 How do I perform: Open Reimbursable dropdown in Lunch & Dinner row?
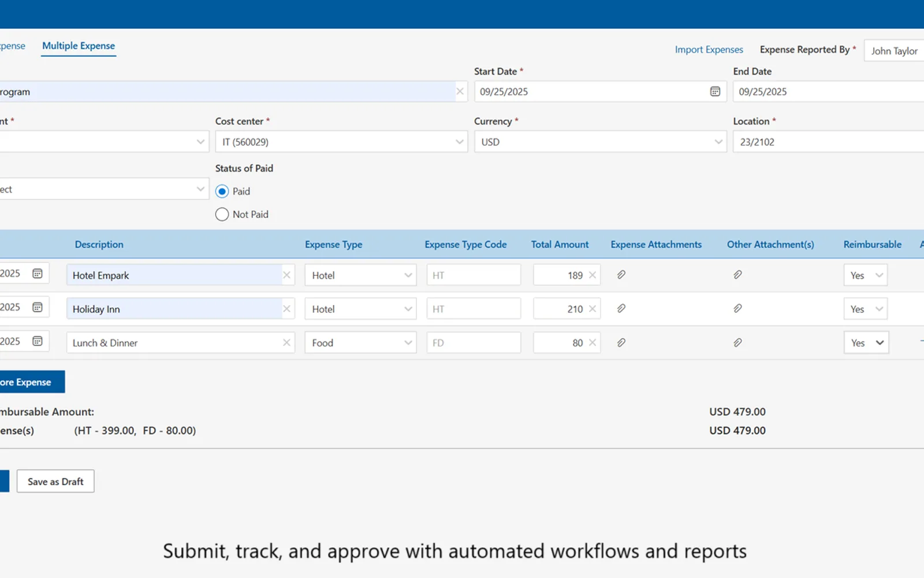click(x=866, y=343)
